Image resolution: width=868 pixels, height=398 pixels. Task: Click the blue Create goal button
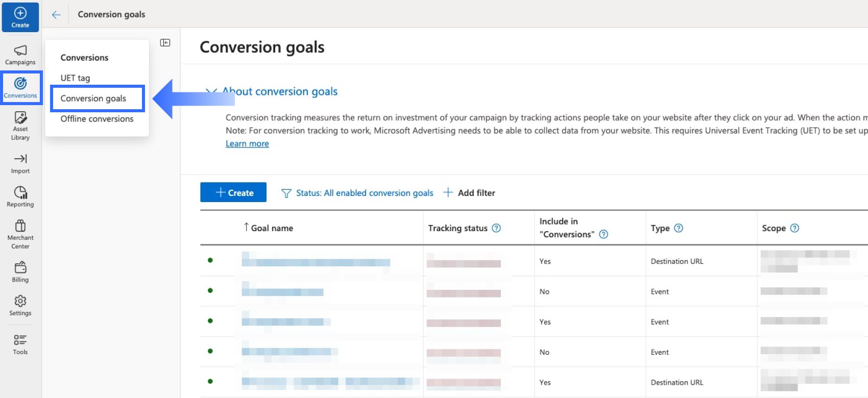click(x=233, y=192)
